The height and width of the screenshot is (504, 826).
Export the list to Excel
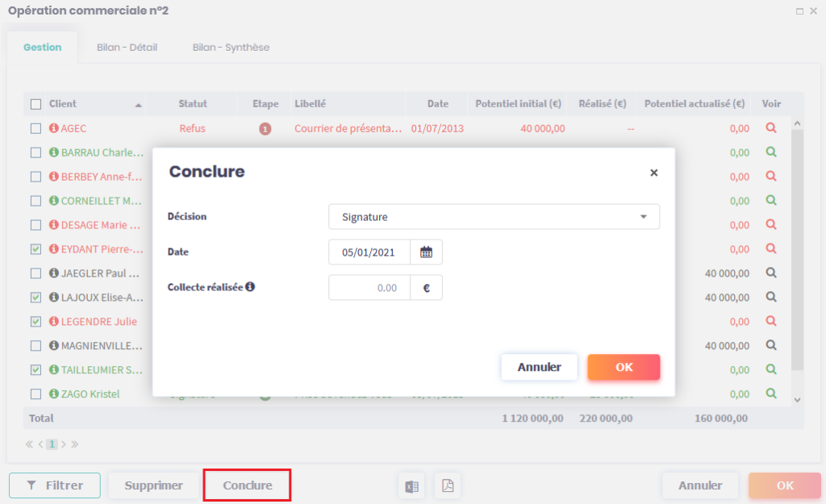411,485
